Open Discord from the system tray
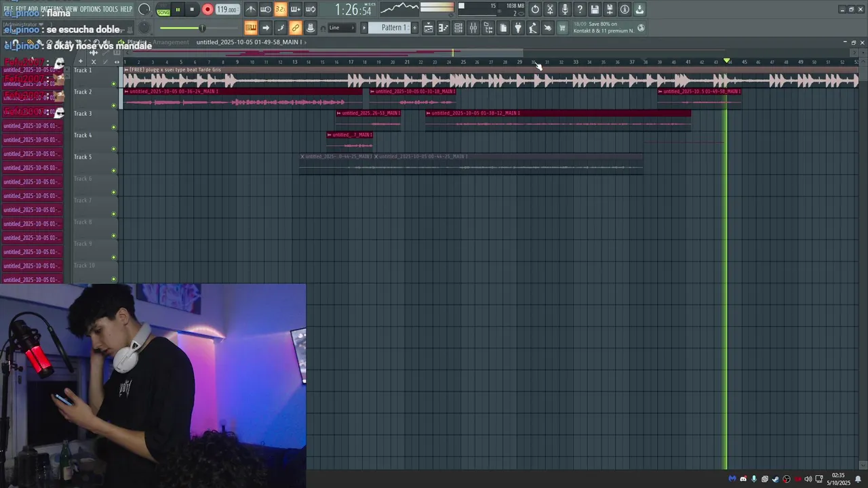Viewport: 868px width, 488px height. (x=743, y=479)
